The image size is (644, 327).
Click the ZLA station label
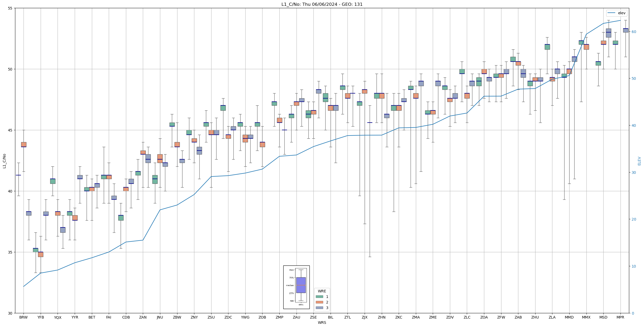click(x=552, y=317)
